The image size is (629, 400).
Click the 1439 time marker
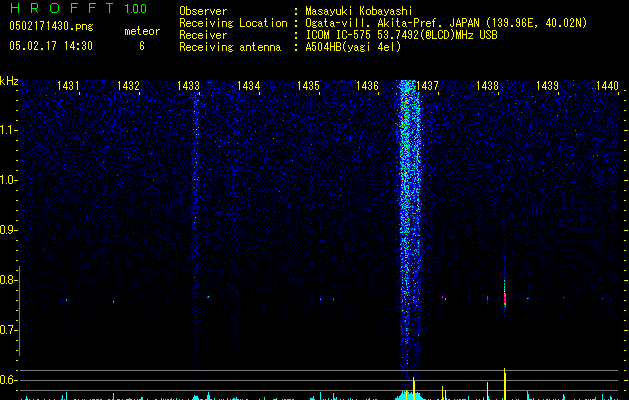click(547, 86)
